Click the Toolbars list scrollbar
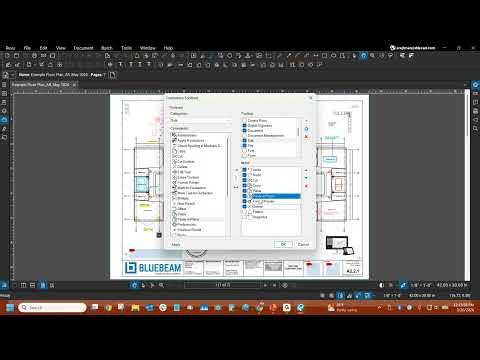This screenshot has width=480, height=360. [298, 132]
